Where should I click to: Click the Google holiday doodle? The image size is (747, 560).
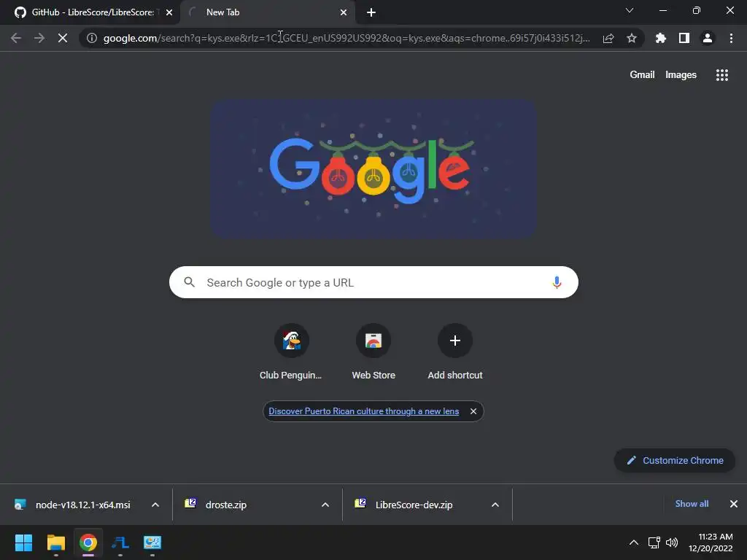click(374, 168)
